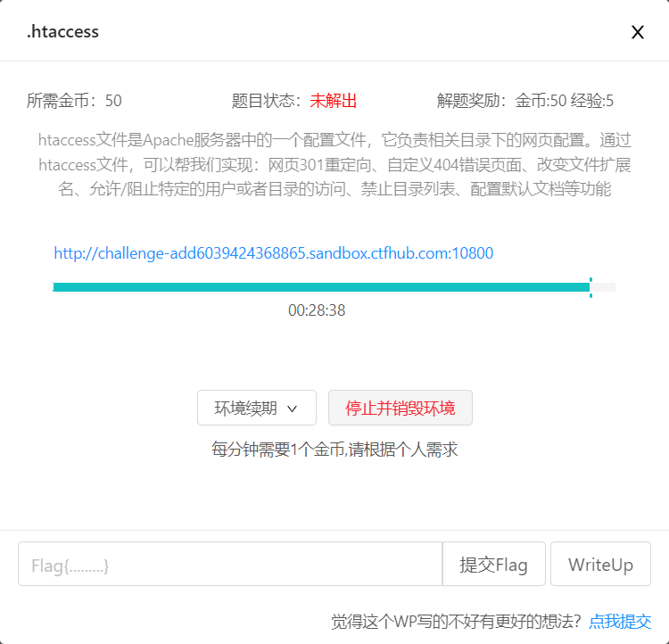Viewport: 669px width, 644px height.
Task: Click the 点我提交 link
Action: pos(620,622)
